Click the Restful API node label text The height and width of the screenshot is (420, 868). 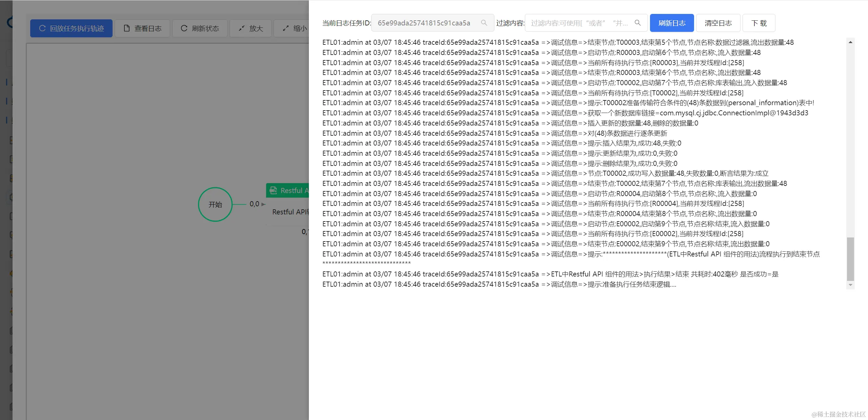[x=290, y=212]
